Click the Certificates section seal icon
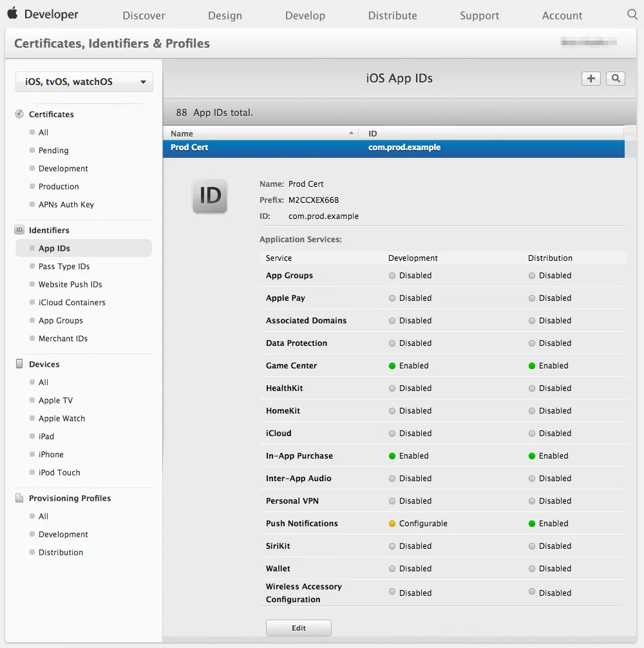 click(19, 114)
